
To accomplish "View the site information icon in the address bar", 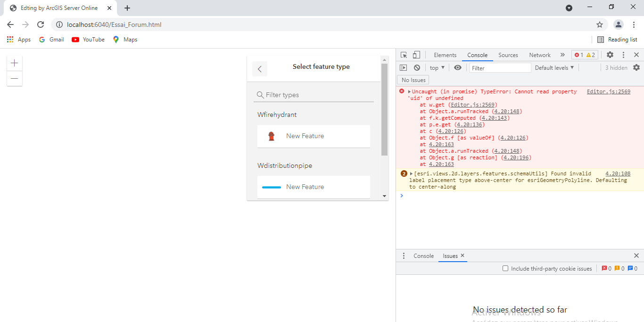I will 59,25.
